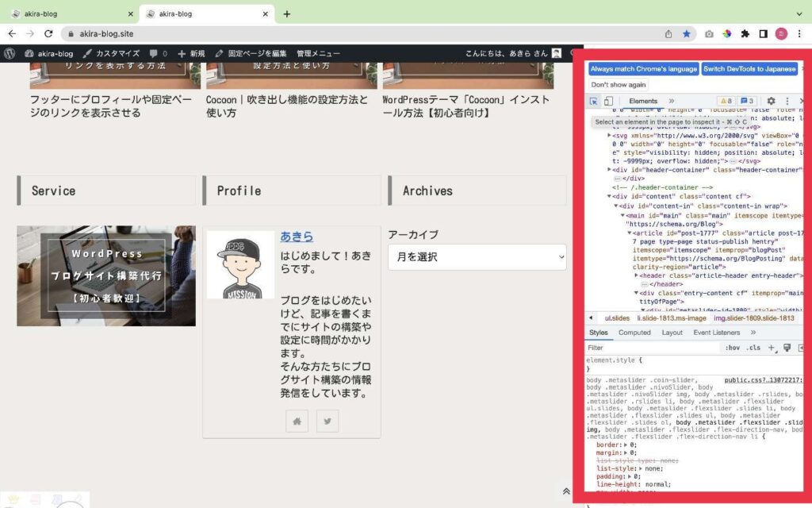Open the あきら profile name link
Screen dimensions: 812x508
pos(297,237)
